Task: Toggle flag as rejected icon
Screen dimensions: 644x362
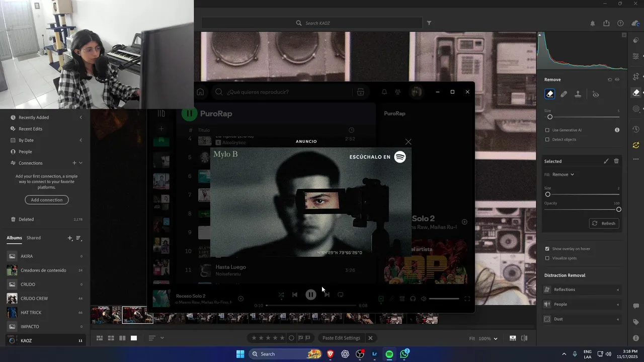Action: pyautogui.click(x=308, y=338)
